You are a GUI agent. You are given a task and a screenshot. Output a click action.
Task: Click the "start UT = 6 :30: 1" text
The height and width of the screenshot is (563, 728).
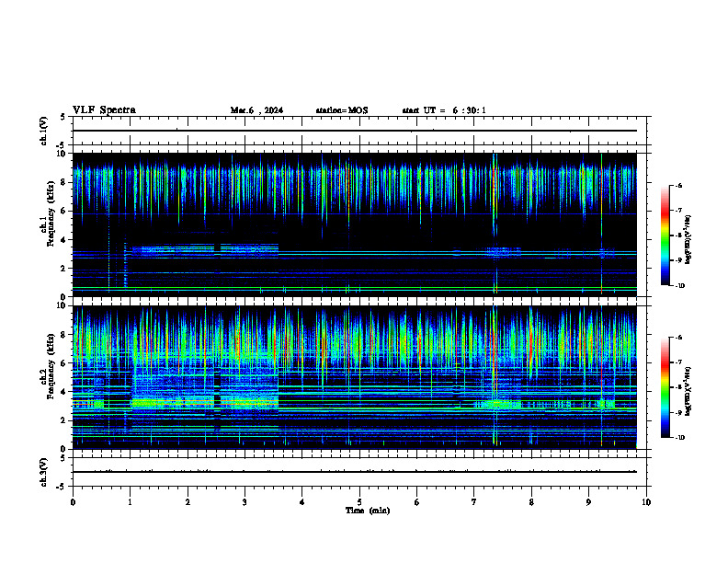click(444, 110)
